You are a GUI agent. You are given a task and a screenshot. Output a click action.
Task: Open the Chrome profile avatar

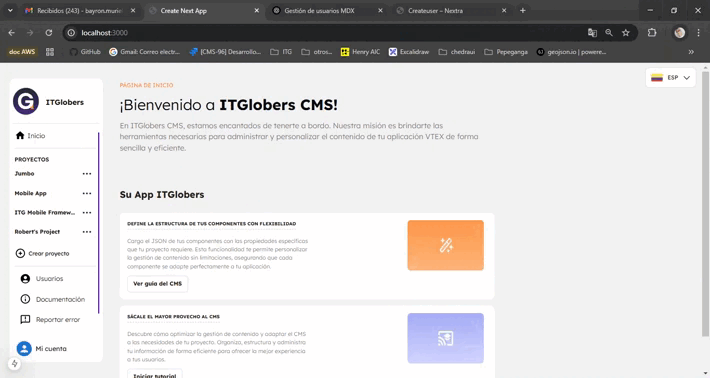click(x=680, y=33)
